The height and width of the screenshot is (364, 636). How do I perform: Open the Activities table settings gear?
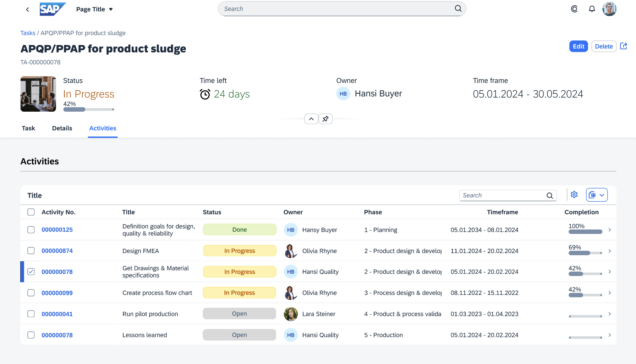pos(574,195)
